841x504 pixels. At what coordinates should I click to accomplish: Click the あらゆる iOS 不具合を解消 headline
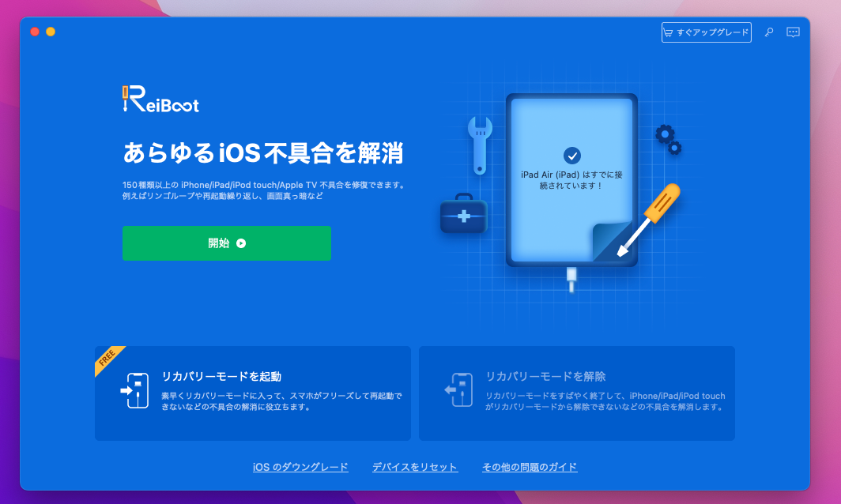pos(262,152)
